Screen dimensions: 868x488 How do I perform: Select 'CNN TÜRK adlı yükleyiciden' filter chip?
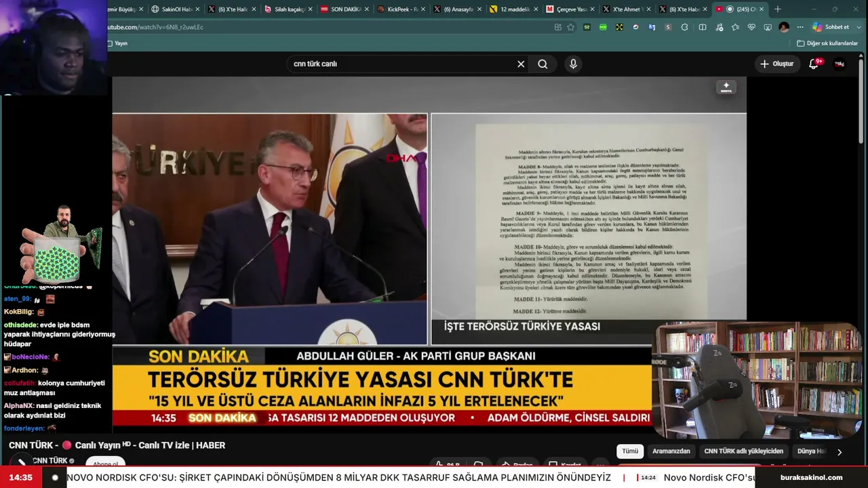(x=743, y=451)
